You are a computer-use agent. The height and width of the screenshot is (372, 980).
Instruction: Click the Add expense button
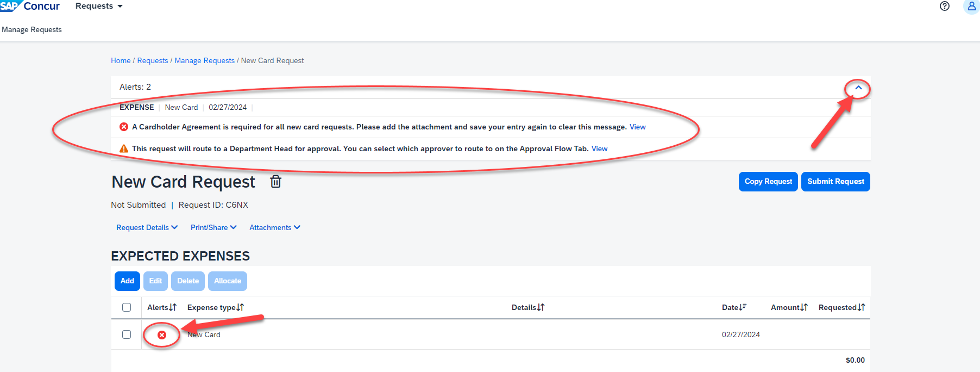click(127, 281)
